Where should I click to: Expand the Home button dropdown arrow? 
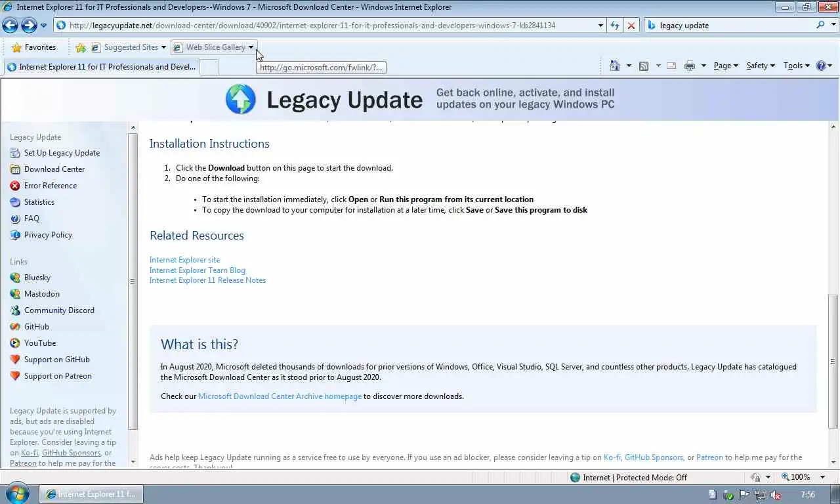pos(628,66)
